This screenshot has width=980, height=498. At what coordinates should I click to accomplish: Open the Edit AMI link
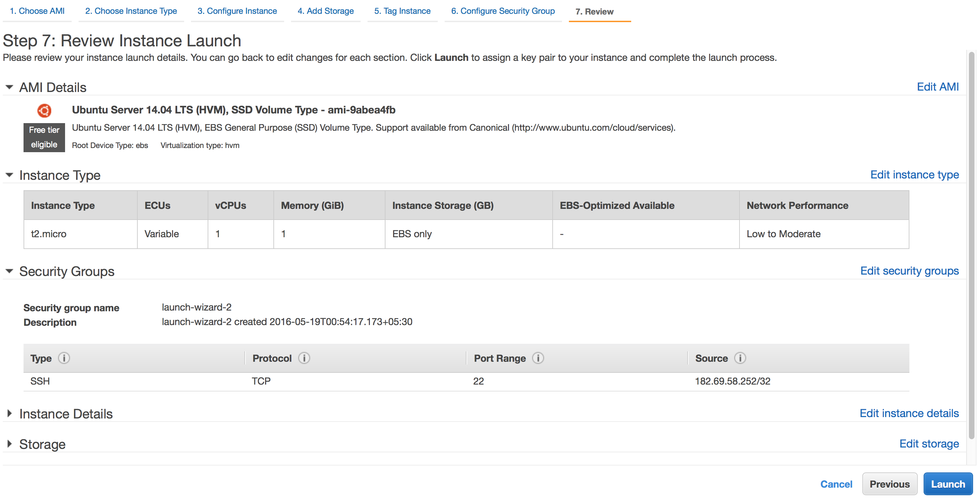coord(937,87)
